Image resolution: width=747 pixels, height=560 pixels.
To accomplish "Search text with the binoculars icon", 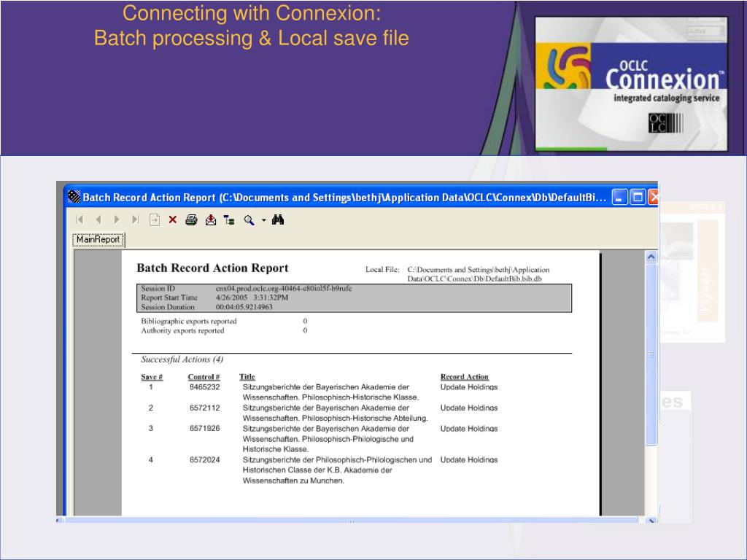I will coord(278,219).
